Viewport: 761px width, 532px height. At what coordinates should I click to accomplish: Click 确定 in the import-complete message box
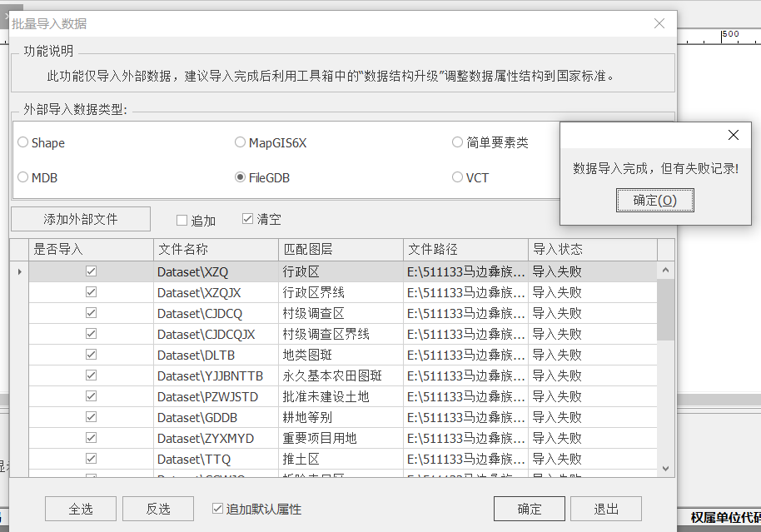coord(654,201)
